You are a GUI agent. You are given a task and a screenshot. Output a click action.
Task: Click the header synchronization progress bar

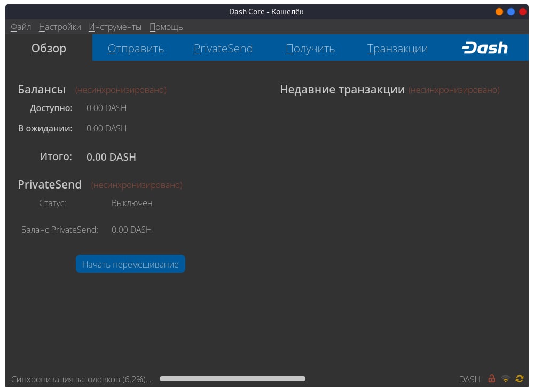click(x=232, y=379)
